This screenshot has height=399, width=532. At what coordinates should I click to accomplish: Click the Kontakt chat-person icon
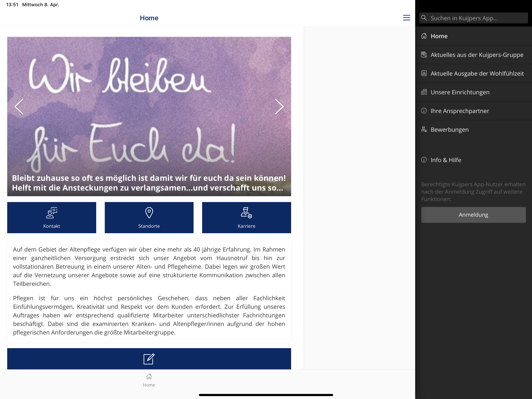(51, 213)
